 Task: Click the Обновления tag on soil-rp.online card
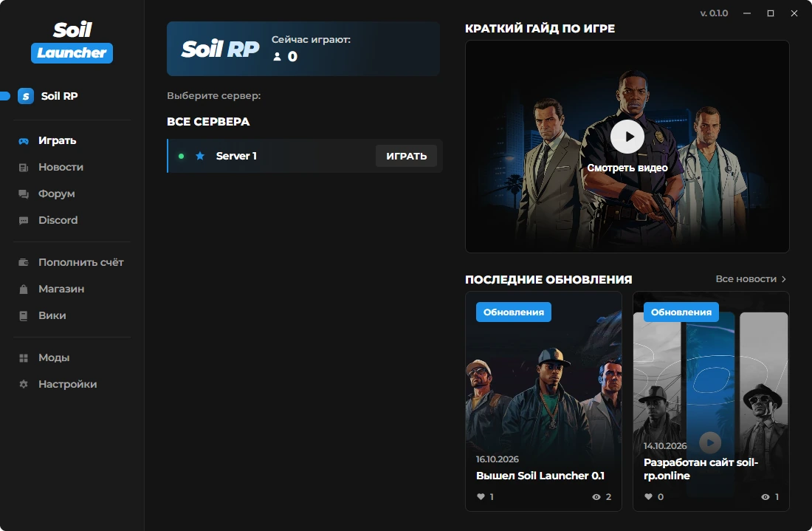coord(681,312)
